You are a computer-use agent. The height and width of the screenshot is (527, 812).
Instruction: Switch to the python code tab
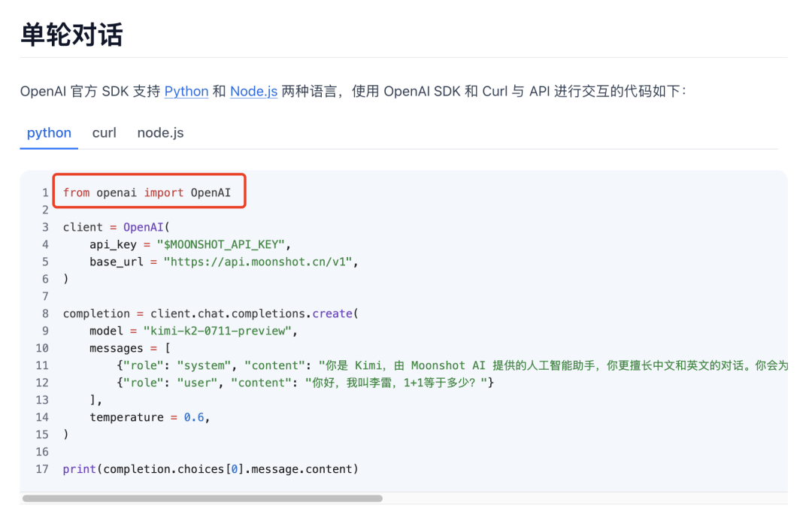49,133
